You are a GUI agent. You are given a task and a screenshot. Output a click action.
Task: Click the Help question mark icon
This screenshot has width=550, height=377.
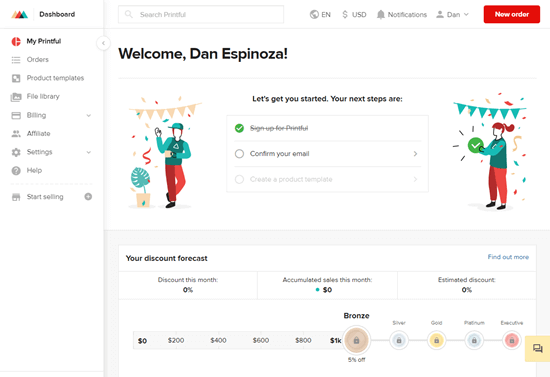point(16,170)
